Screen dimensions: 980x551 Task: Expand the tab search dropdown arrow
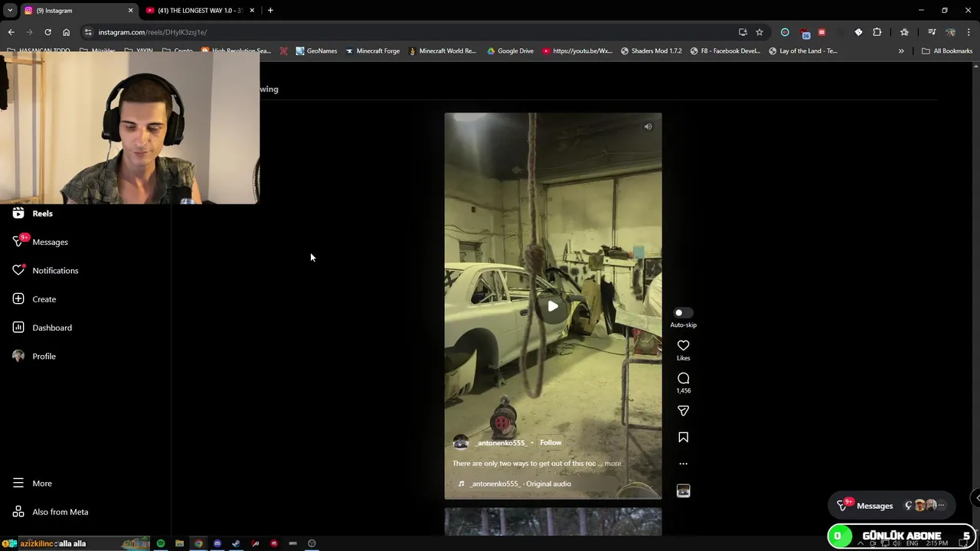coord(10,11)
